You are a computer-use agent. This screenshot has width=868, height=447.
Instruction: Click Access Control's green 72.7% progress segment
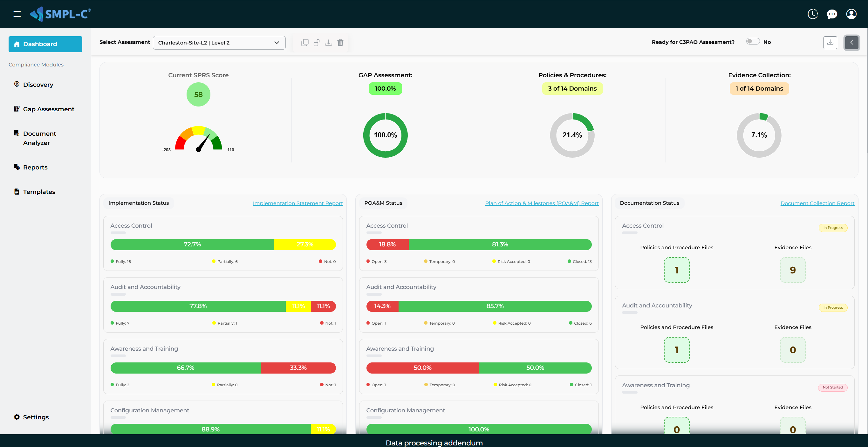coord(192,244)
